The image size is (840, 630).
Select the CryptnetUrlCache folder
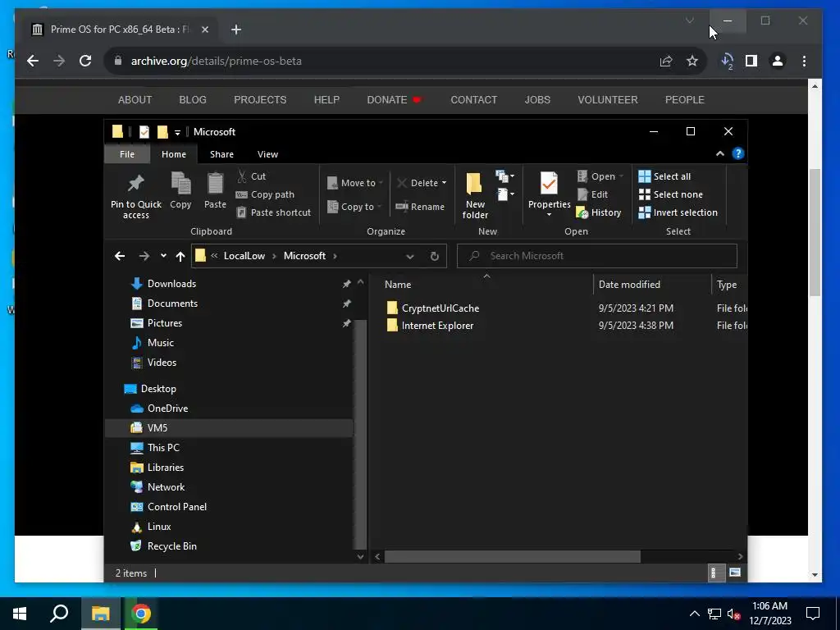(440, 308)
